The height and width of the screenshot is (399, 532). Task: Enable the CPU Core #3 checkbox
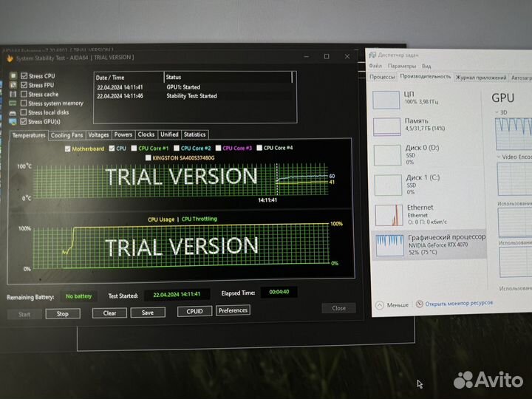click(219, 148)
